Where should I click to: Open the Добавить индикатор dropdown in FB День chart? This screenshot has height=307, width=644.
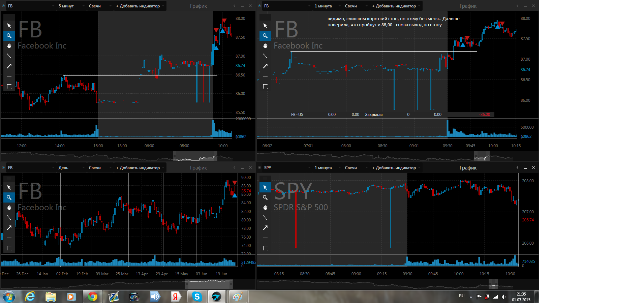tap(140, 168)
